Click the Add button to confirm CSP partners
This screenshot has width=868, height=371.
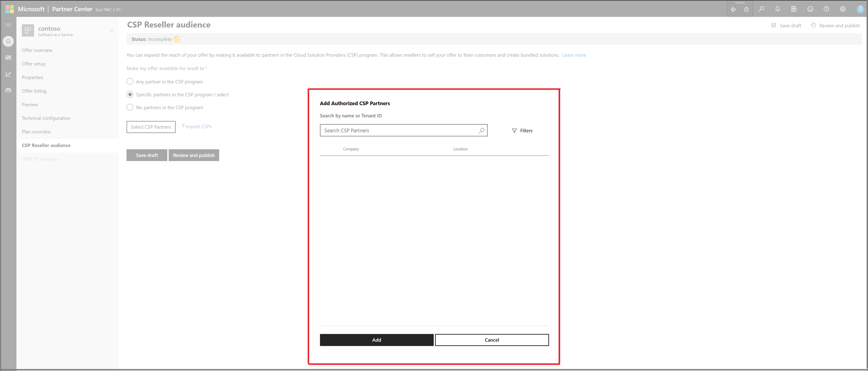[x=376, y=339]
